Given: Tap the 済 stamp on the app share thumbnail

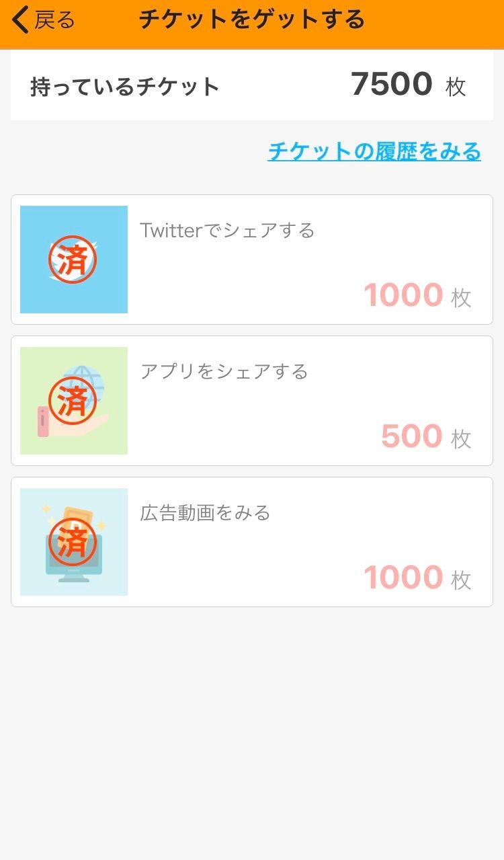Looking at the screenshot, I should pyautogui.click(x=73, y=401).
